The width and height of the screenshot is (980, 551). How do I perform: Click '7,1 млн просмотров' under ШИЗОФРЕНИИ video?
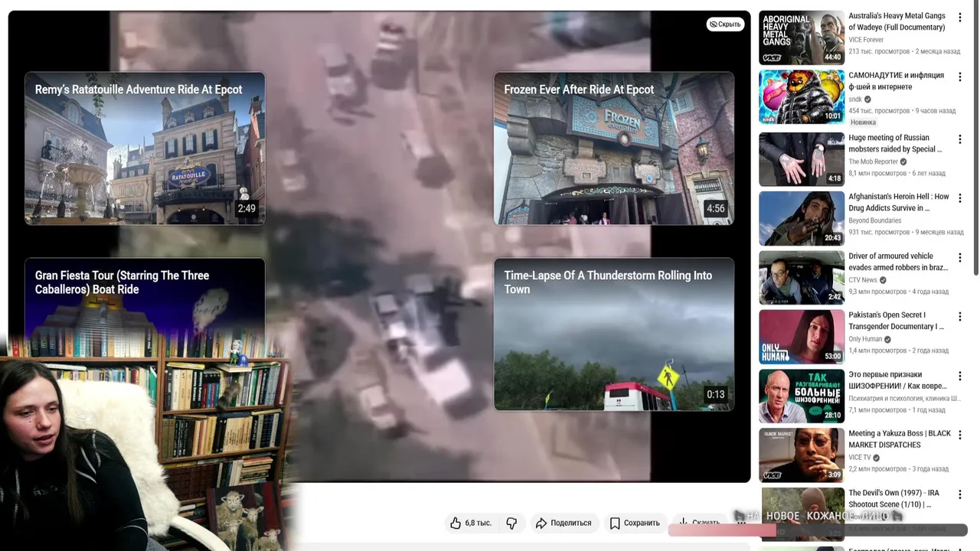(877, 410)
